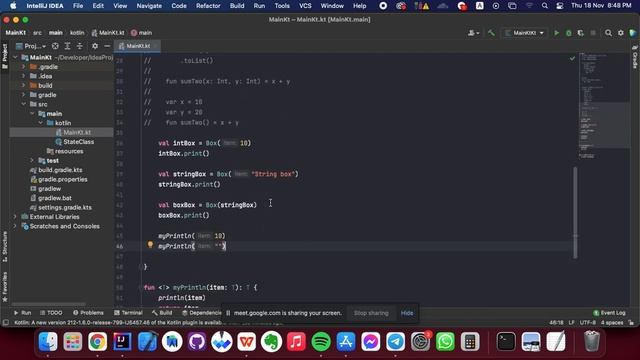The height and width of the screenshot is (360, 640).
Task: Open the Problems tool window
Action: click(88, 313)
